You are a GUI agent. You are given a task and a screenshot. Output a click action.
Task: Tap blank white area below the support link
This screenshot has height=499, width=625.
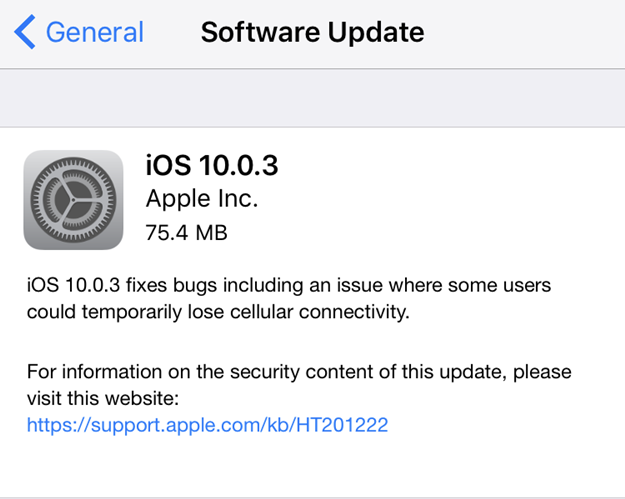click(x=312, y=465)
